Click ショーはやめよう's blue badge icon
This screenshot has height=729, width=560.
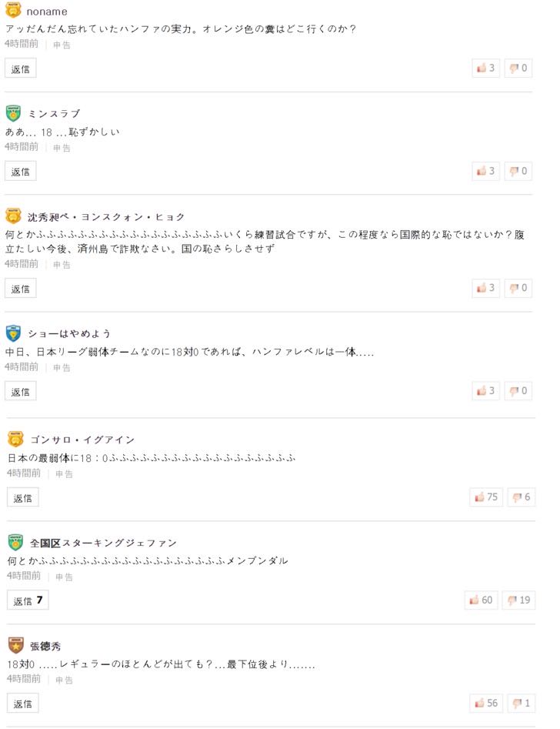13,333
